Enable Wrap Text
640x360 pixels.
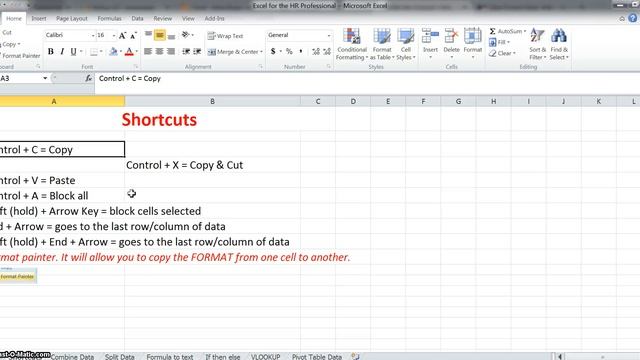point(225,36)
